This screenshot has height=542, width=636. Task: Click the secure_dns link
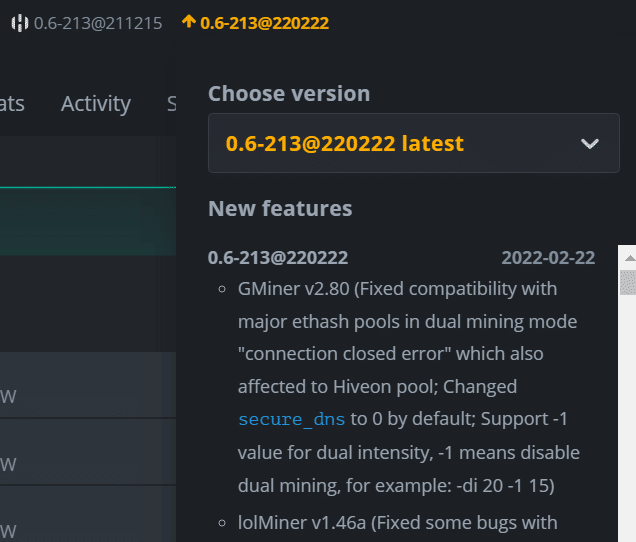291,419
